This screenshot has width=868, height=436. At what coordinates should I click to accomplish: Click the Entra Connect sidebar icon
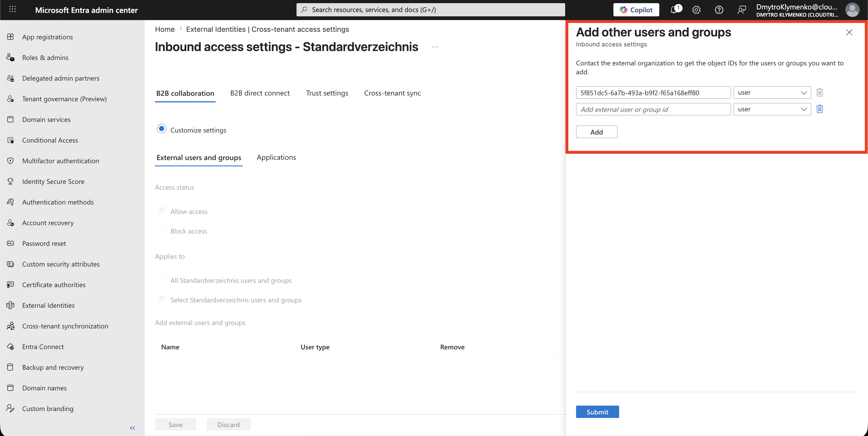pyautogui.click(x=10, y=347)
